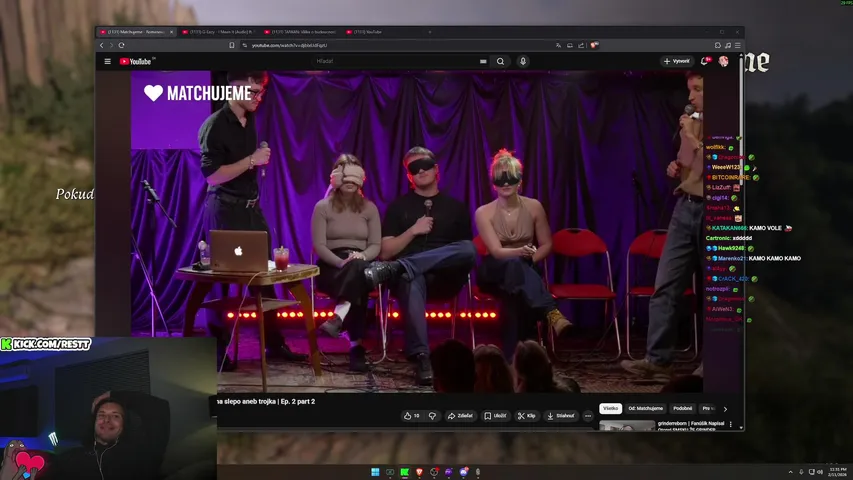
Task: Like the video with thumbs up
Action: point(411,416)
